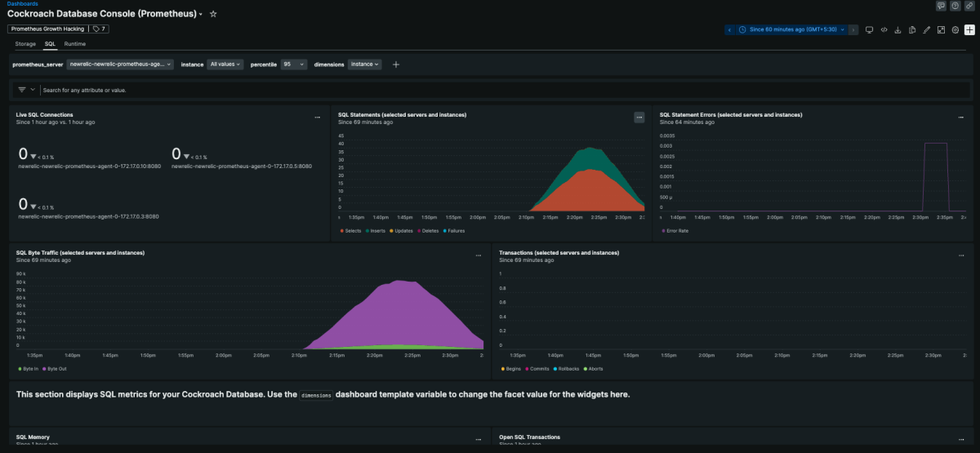
Task: Click the Prometheus Growth Hacking account label
Action: [x=47, y=29]
